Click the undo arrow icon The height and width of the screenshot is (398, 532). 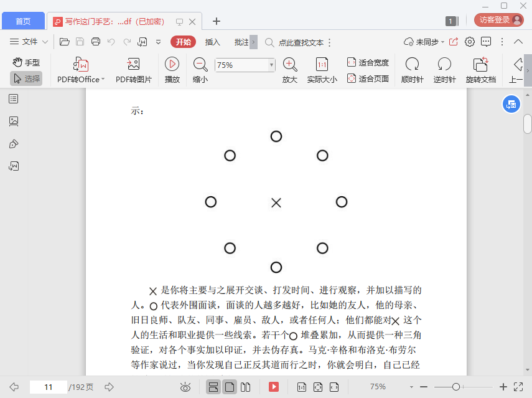click(x=111, y=42)
